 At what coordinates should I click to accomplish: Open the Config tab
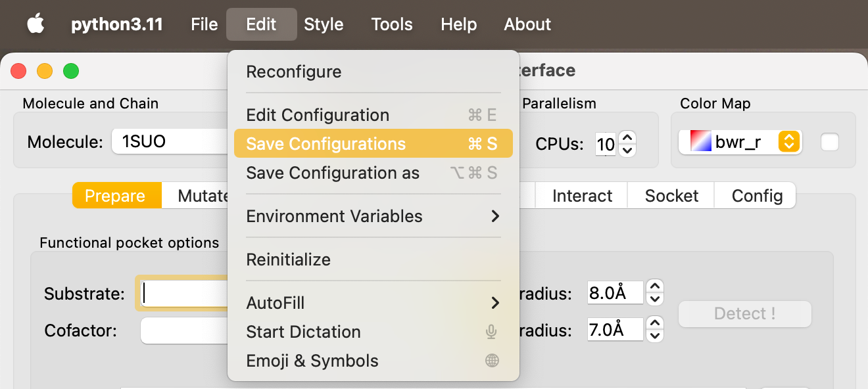pyautogui.click(x=756, y=196)
